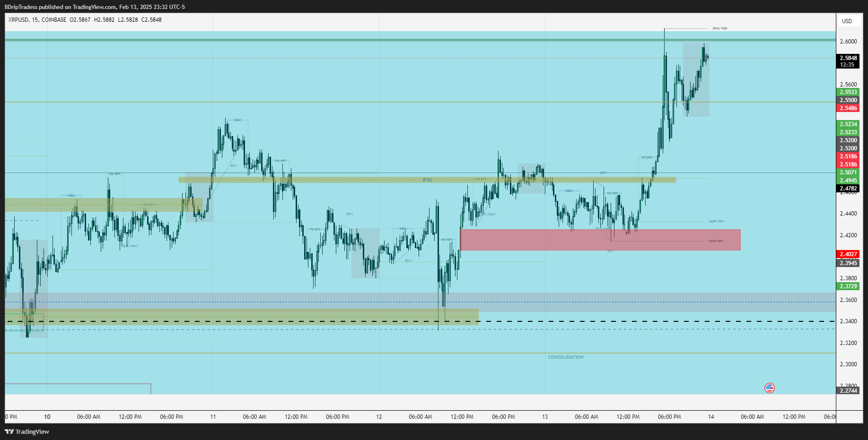Image resolution: width=868 pixels, height=440 pixels.
Task: Select the red 2.4027 price label
Action: [848, 254]
